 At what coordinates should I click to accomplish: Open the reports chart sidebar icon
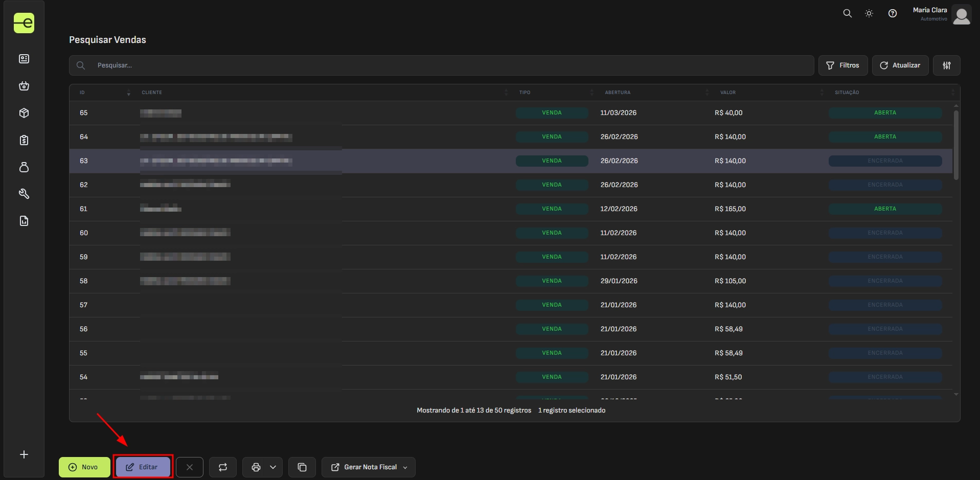[x=24, y=221]
